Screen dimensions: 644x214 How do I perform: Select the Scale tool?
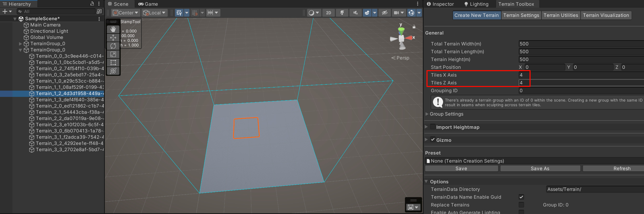[x=113, y=54]
